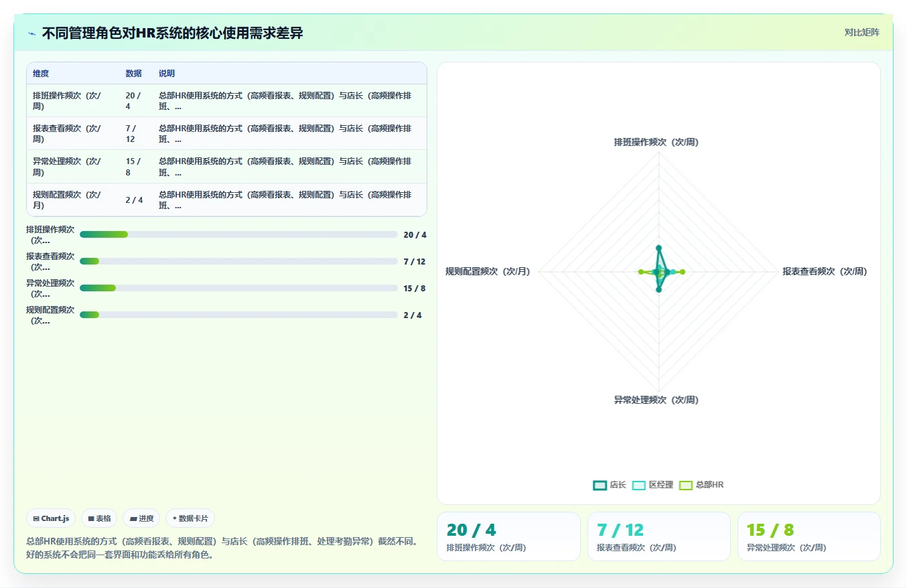Viewport: 907px width, 588px height.
Task: Click the 异常处理频次 progress bar
Action: coord(238,288)
